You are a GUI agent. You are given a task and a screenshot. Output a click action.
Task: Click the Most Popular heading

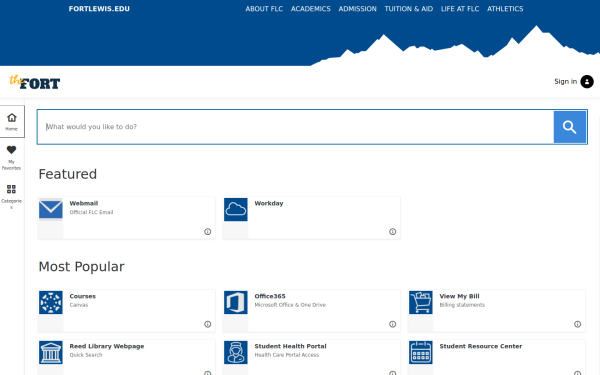click(x=82, y=267)
